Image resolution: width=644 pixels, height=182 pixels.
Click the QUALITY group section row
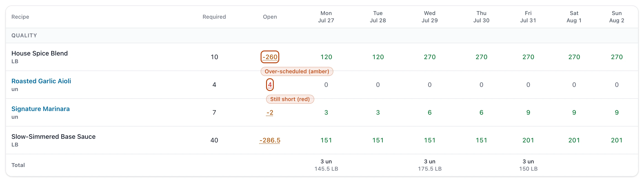pos(322,35)
